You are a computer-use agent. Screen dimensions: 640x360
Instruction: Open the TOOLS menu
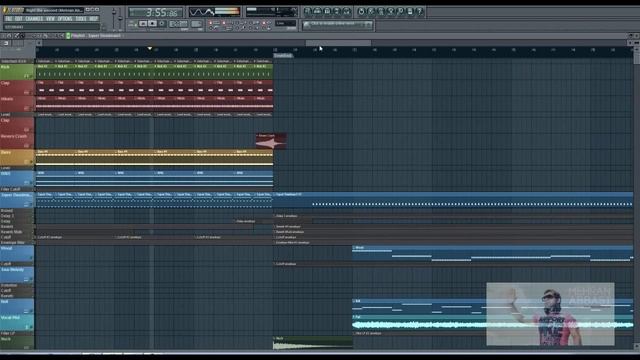point(81,19)
